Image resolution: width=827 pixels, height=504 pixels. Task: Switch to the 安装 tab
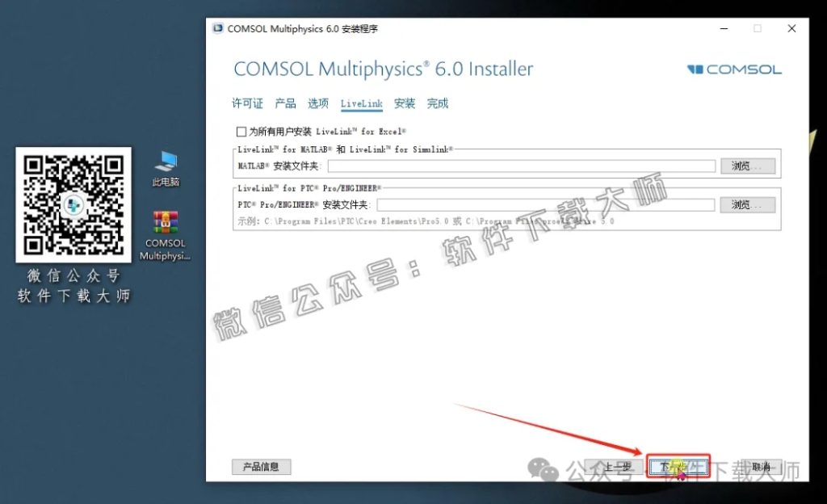(x=404, y=103)
